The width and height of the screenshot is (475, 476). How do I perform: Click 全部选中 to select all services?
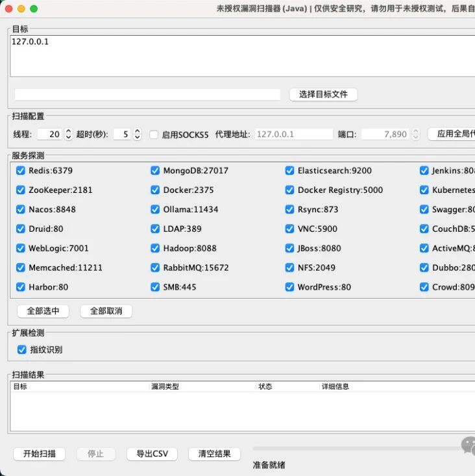click(x=43, y=311)
